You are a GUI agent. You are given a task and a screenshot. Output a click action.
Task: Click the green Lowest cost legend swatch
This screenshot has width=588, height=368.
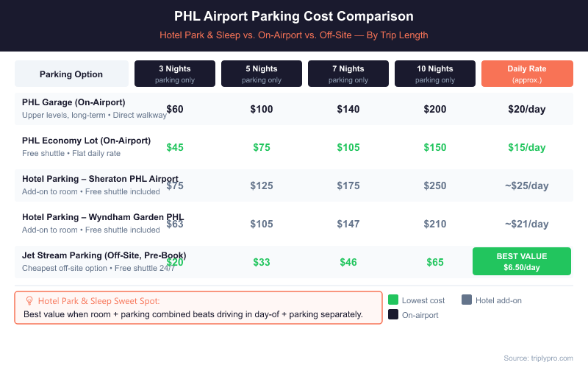[393, 300]
